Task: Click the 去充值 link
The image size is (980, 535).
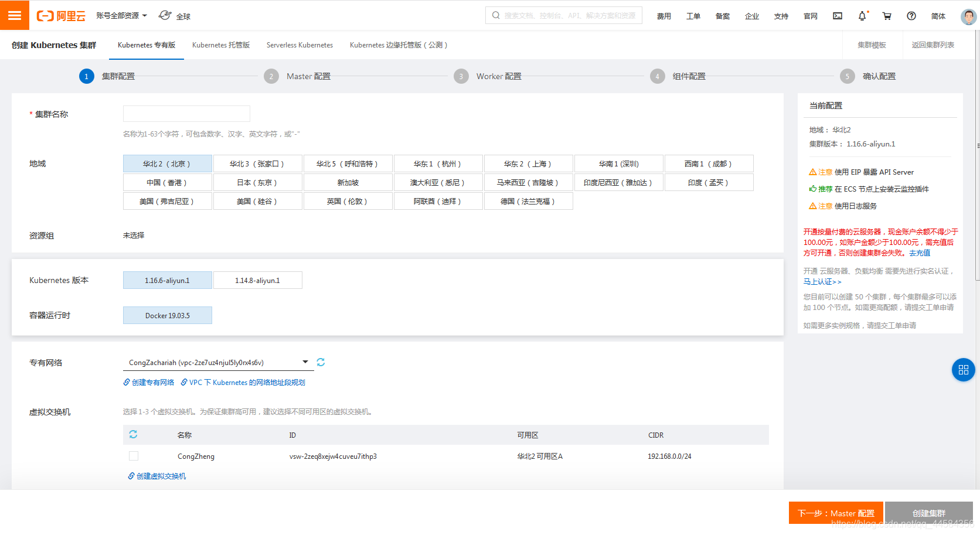Action: point(920,253)
